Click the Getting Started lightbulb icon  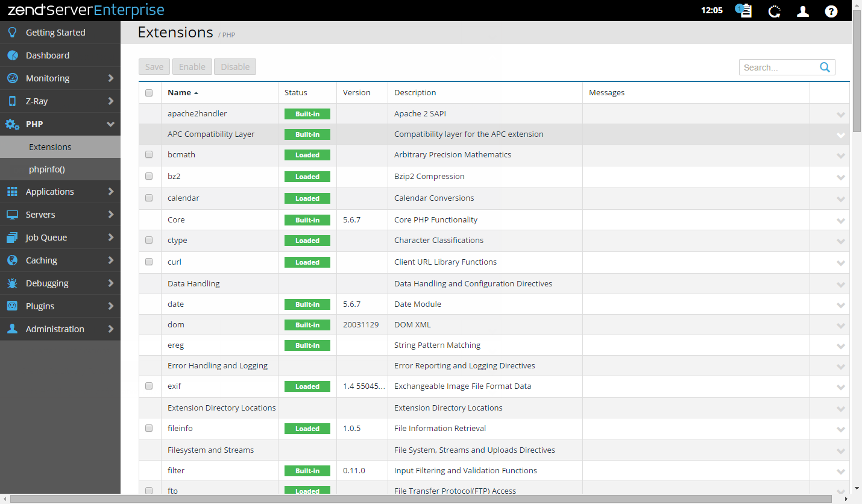[12, 33]
